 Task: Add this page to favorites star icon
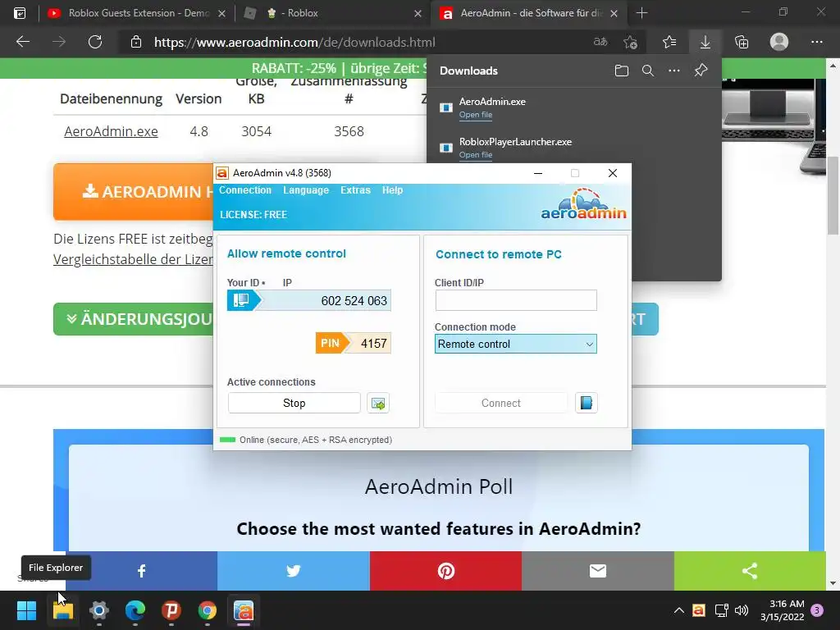(x=631, y=42)
